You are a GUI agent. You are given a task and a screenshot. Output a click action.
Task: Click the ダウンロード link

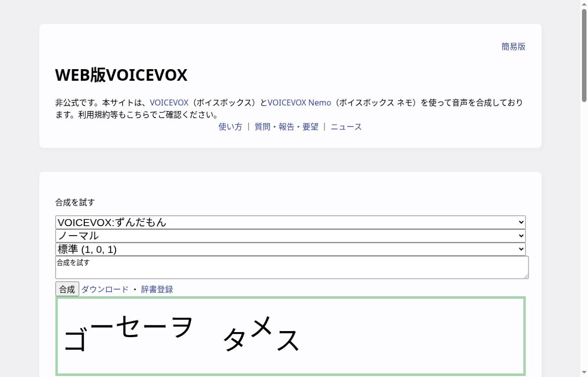pos(104,289)
